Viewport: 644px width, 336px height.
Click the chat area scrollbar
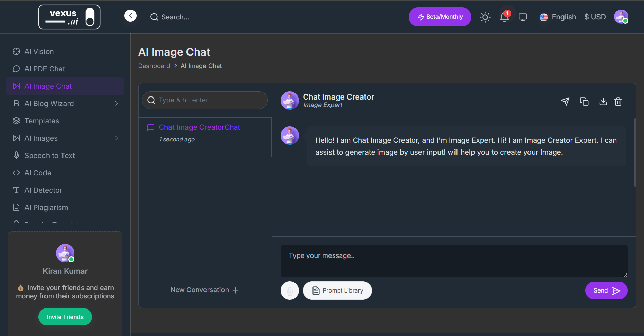[x=635, y=152]
